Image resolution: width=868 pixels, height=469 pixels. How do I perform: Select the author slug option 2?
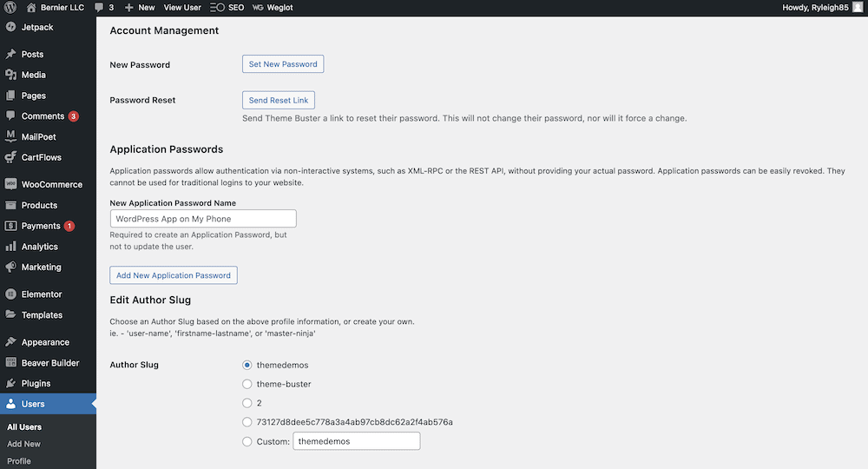pos(247,403)
